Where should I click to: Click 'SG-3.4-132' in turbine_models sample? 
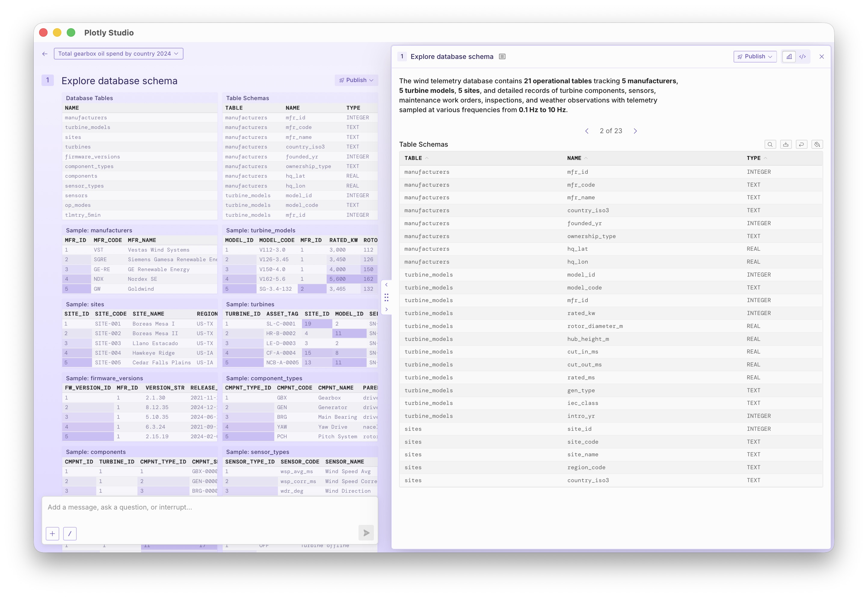275,289
